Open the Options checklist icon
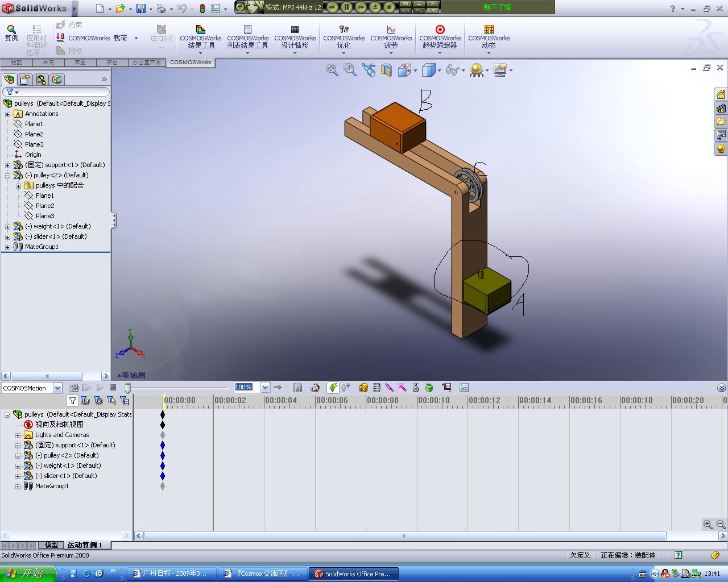The image size is (728, 582). (x=216, y=8)
